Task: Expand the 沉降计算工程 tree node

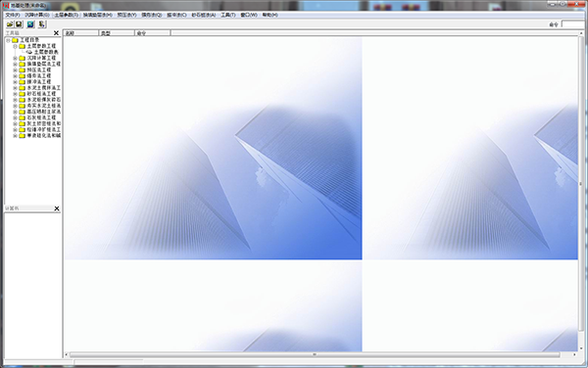Action: pos(15,58)
